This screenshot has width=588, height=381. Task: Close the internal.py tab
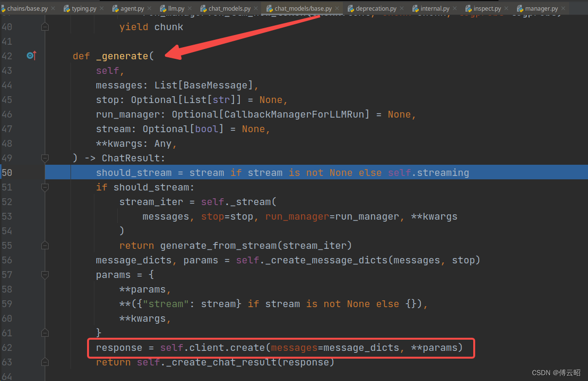tap(455, 9)
